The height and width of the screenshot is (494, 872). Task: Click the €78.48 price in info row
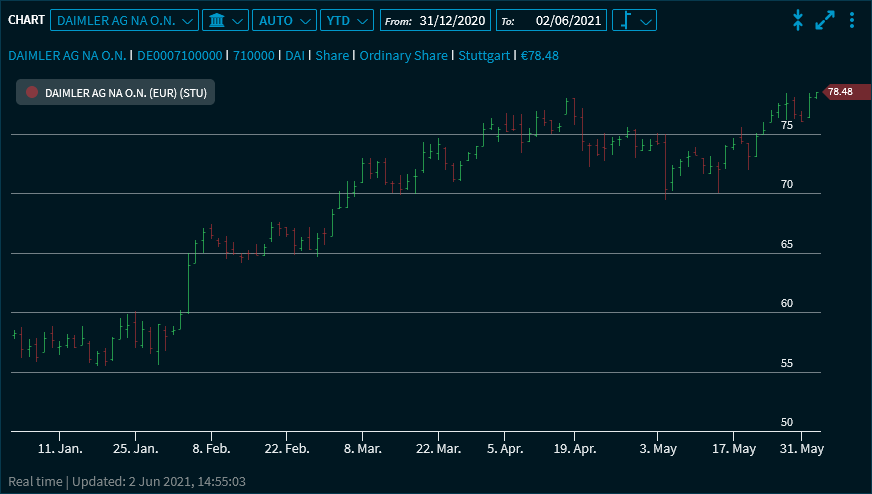click(x=540, y=55)
